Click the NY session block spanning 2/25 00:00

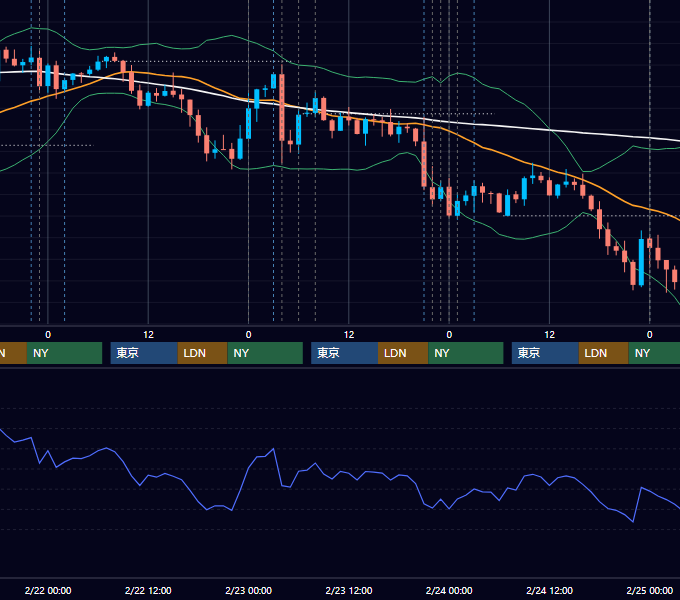[x=654, y=353]
